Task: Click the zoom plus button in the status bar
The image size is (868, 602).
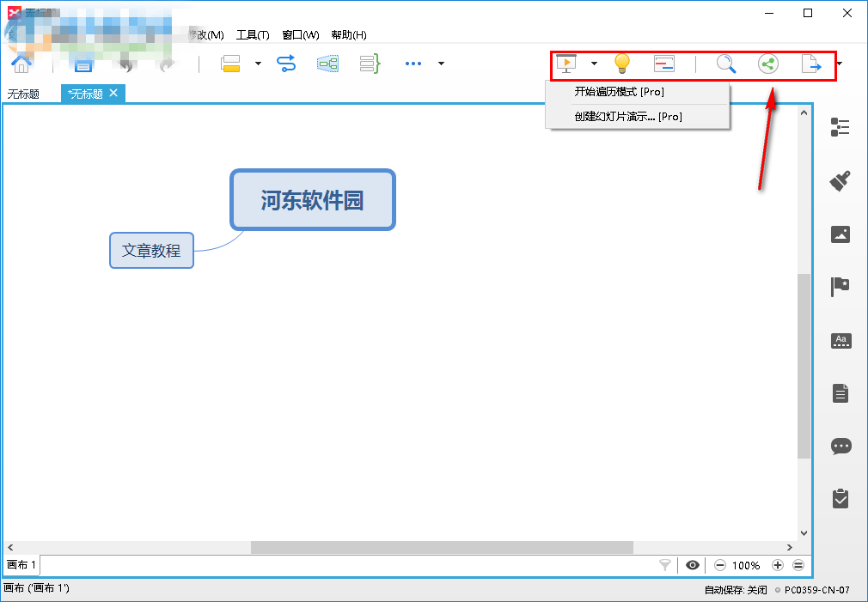Action: (x=778, y=565)
